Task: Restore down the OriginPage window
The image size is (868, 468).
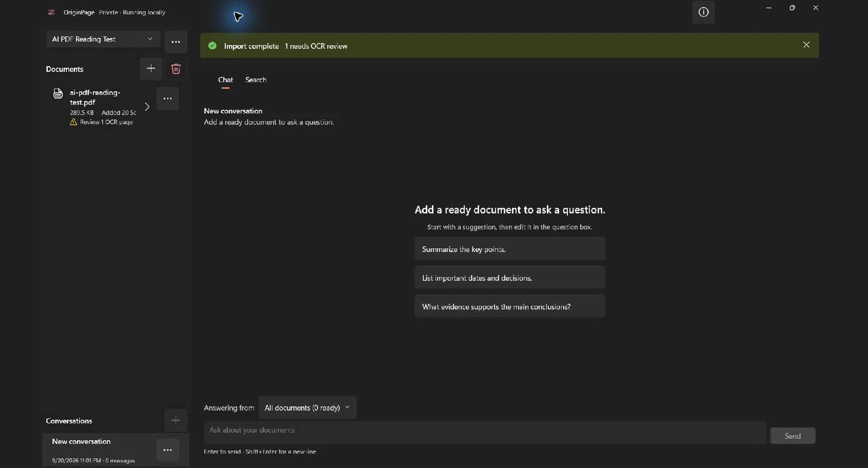Action: (792, 8)
